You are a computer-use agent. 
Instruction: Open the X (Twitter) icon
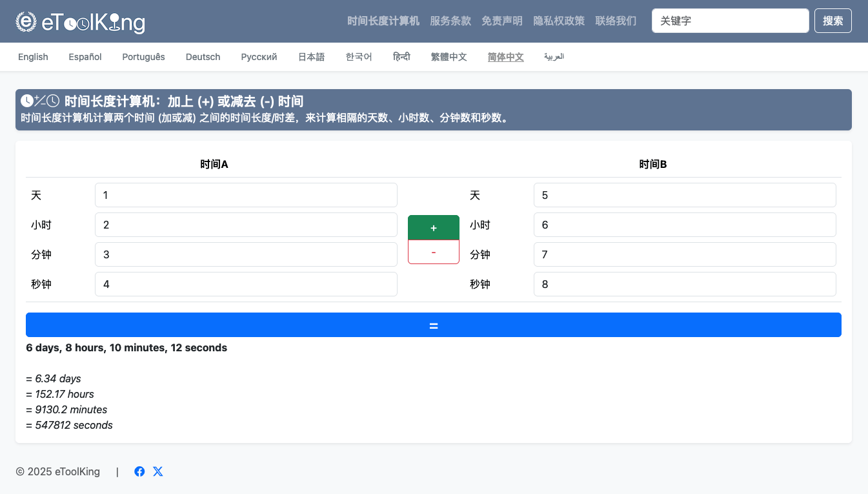tap(158, 471)
